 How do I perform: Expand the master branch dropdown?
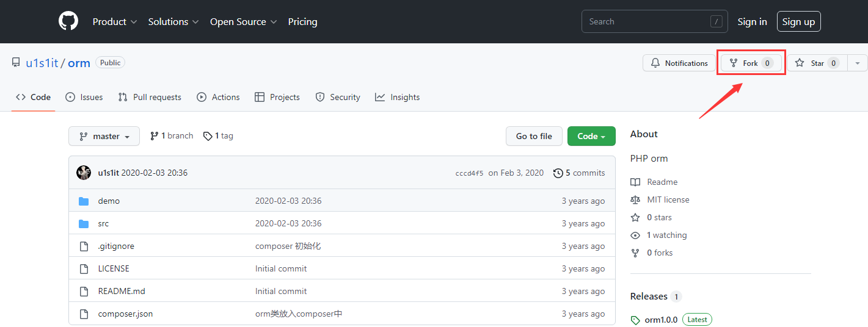pyautogui.click(x=104, y=136)
